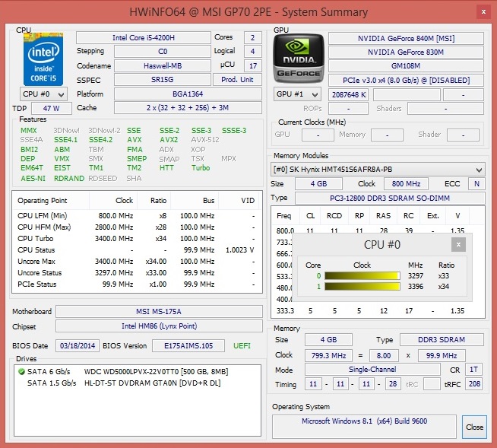Click the cache size field

click(x=188, y=108)
